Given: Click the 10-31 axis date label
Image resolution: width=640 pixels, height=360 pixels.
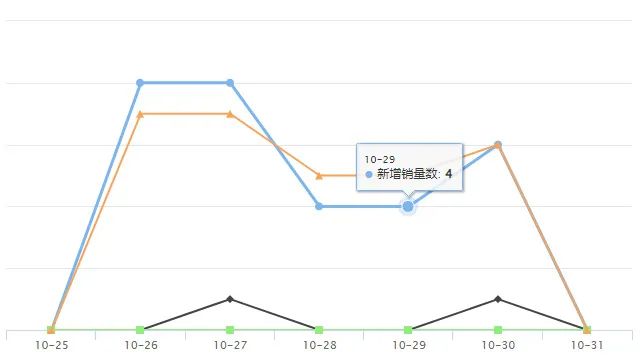Looking at the screenshot, I should click(587, 345).
